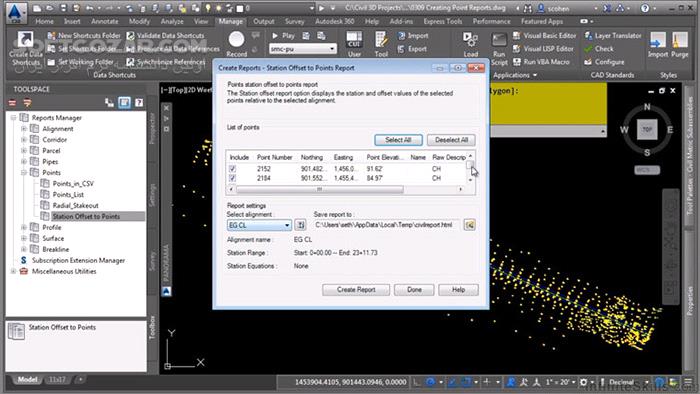Open the Survey ribbon tab
Viewport: 700px width, 394px height.
click(x=294, y=21)
